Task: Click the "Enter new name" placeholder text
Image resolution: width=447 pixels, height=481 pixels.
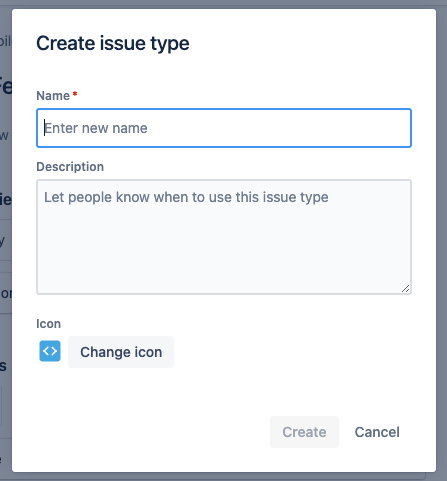Action: [96, 128]
